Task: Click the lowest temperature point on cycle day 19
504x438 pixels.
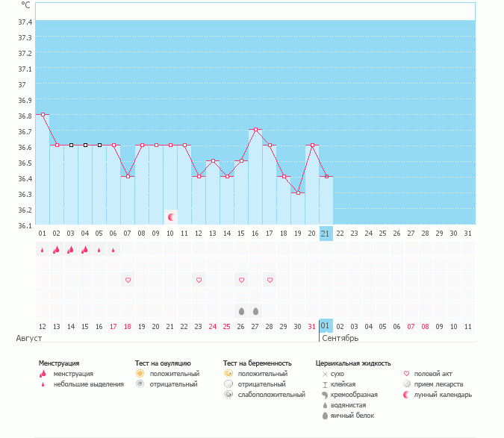Action: [x=298, y=193]
